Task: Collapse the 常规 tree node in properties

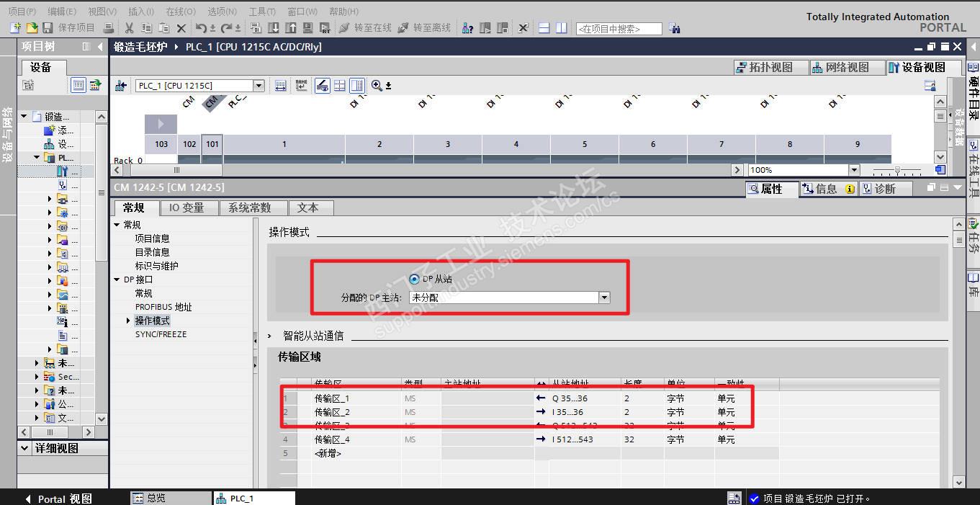Action: pyautogui.click(x=117, y=225)
